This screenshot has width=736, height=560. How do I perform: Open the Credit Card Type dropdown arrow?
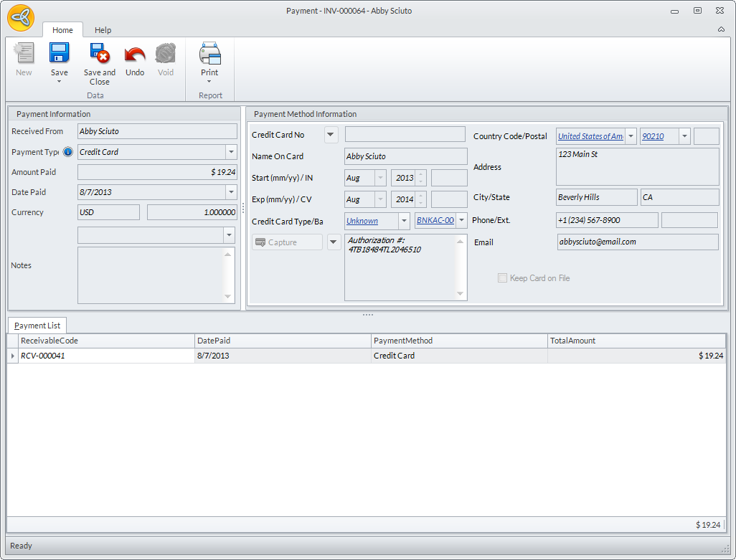[x=404, y=221]
